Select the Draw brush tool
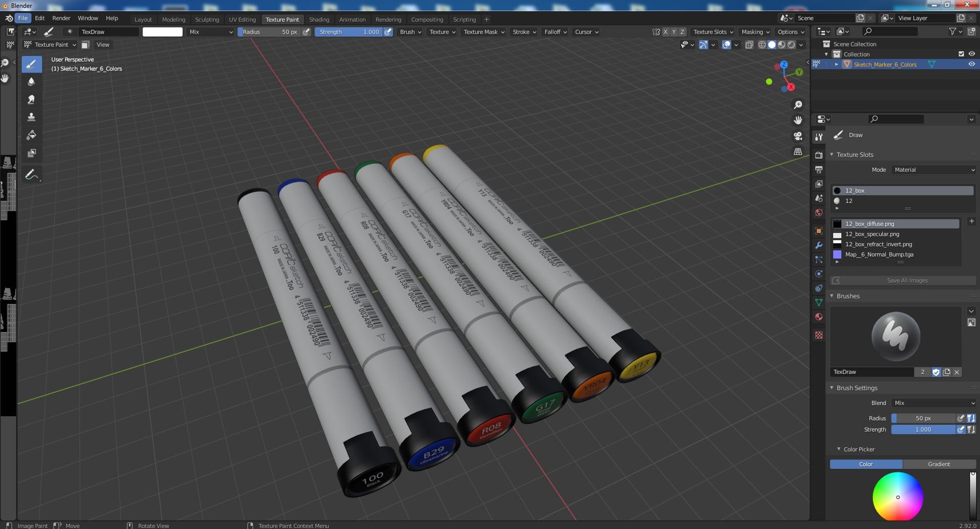 tap(32, 64)
